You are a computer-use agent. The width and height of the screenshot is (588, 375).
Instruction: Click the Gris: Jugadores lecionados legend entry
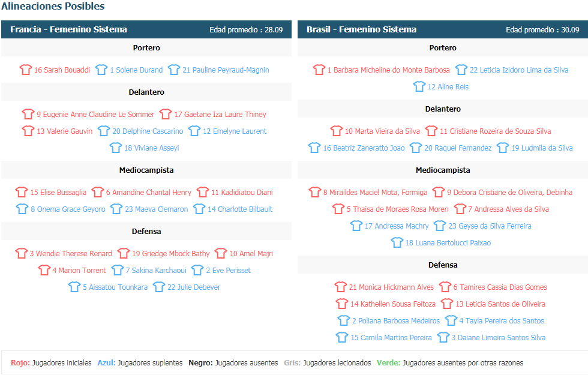click(328, 362)
